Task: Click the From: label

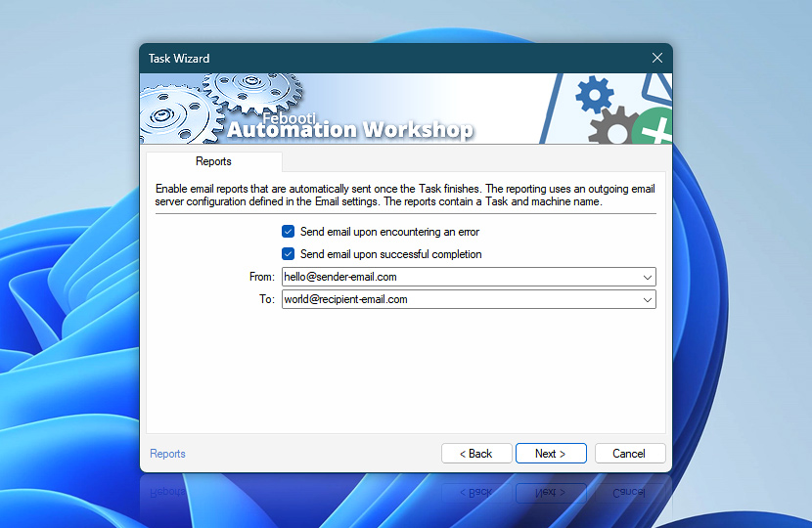Action: pos(262,277)
